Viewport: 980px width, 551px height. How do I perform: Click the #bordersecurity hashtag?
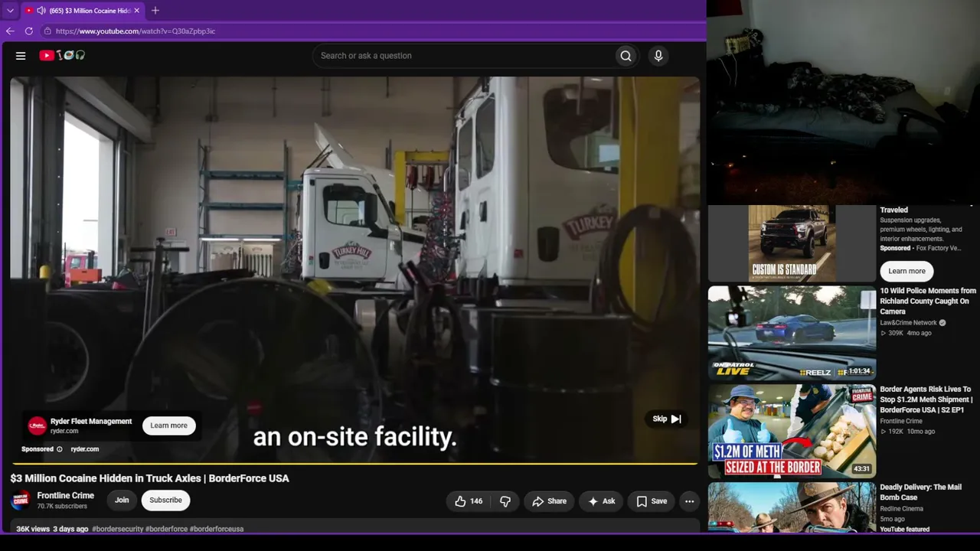click(x=117, y=529)
